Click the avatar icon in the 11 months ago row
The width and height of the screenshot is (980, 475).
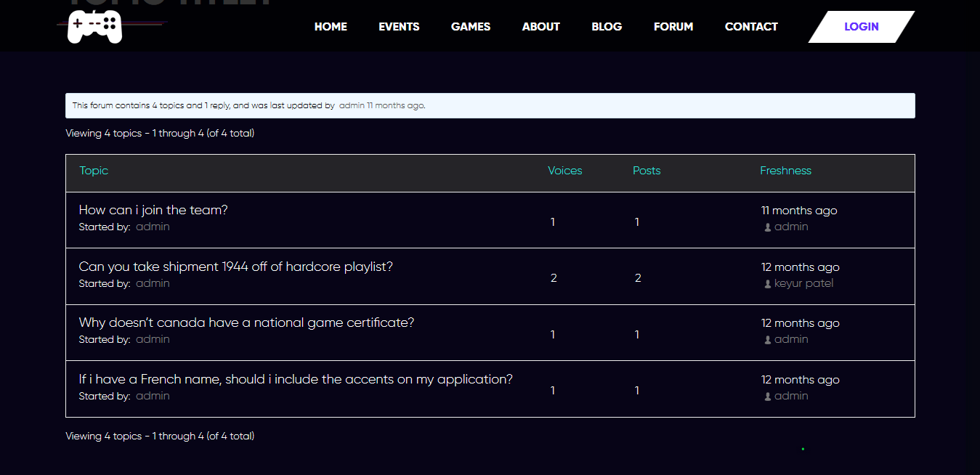coord(767,227)
